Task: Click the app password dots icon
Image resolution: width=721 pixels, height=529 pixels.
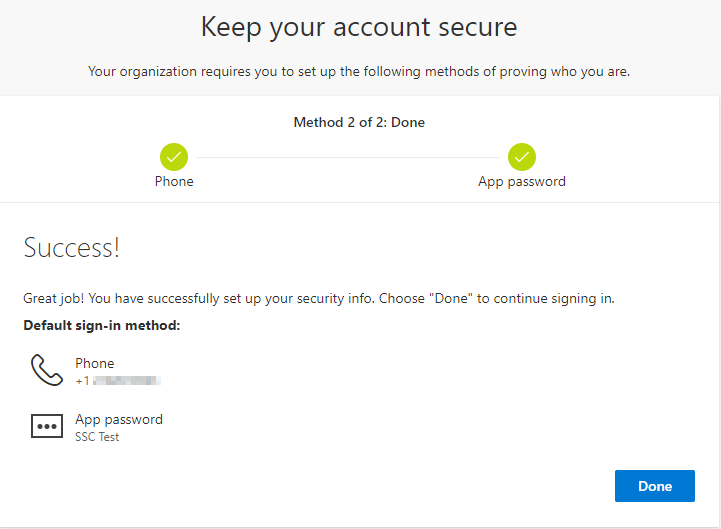Action: 46,427
